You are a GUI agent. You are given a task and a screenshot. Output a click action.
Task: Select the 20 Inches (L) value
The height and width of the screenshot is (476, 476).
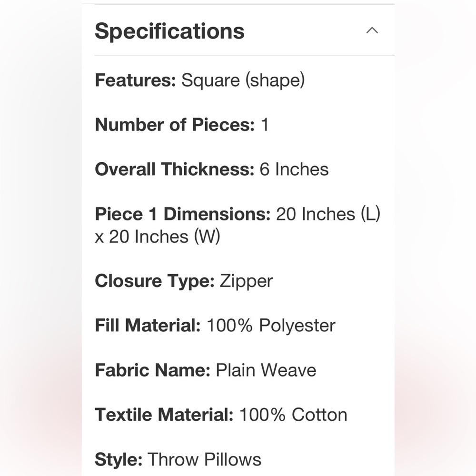[x=328, y=214]
